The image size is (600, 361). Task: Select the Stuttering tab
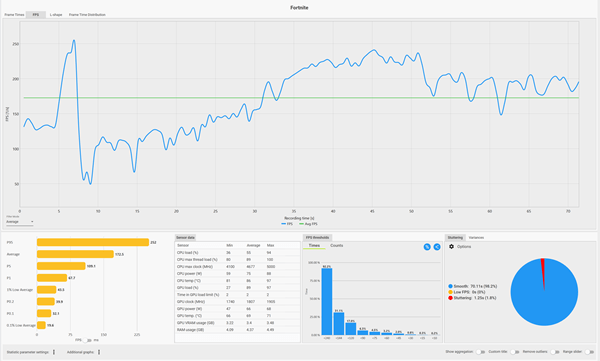tap(455, 237)
